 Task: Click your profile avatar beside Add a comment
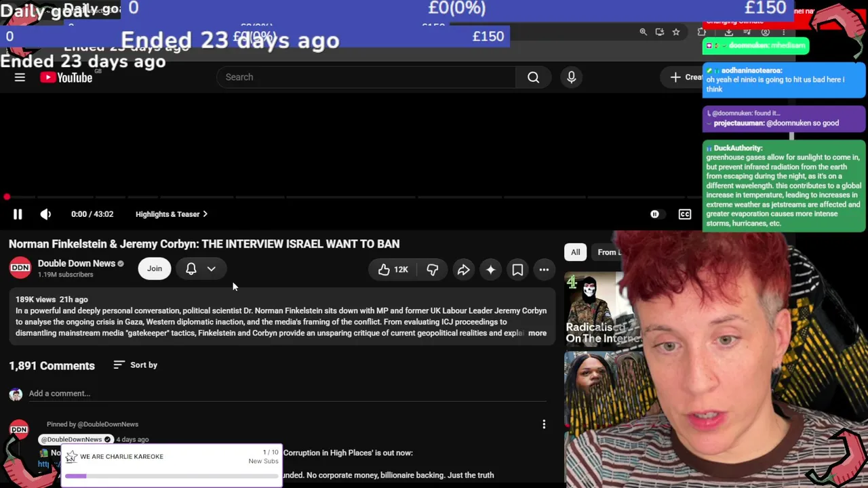[16, 394]
